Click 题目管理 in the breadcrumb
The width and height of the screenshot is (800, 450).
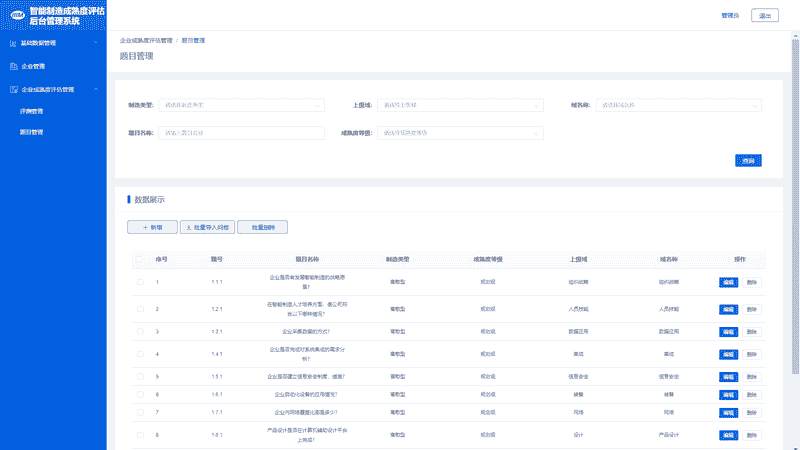pyautogui.click(x=193, y=40)
